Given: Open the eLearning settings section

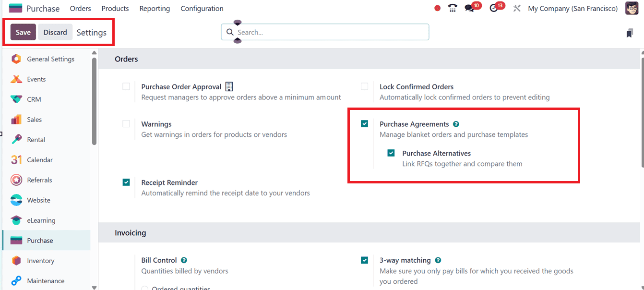Looking at the screenshot, I should point(41,220).
